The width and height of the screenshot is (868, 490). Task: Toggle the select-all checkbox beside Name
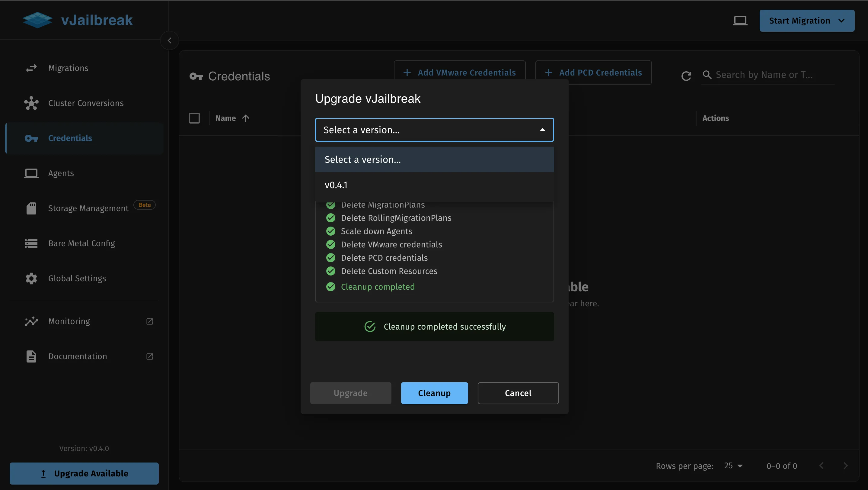[x=194, y=118]
